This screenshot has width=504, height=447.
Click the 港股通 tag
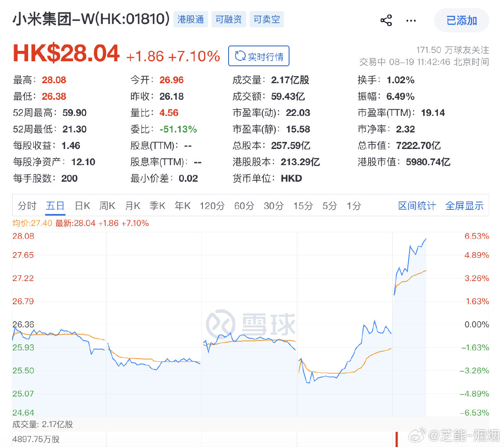click(191, 19)
